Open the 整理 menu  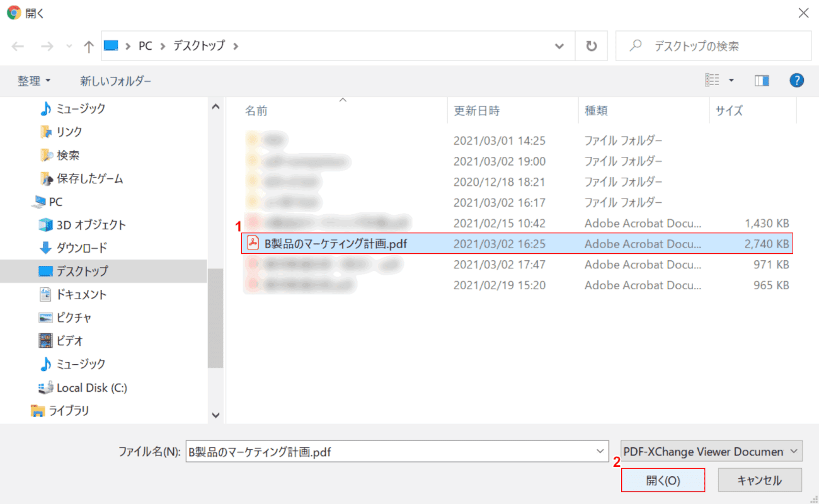[x=34, y=81]
